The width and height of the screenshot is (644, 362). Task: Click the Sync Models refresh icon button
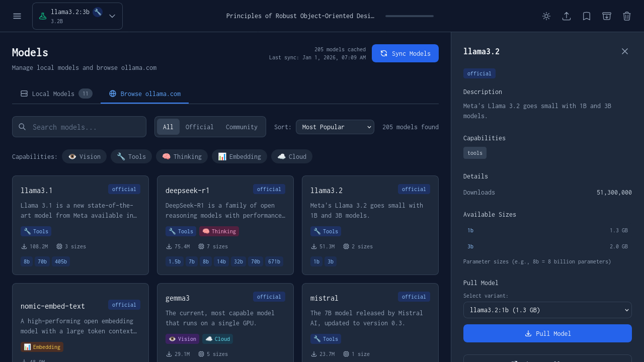(384, 53)
